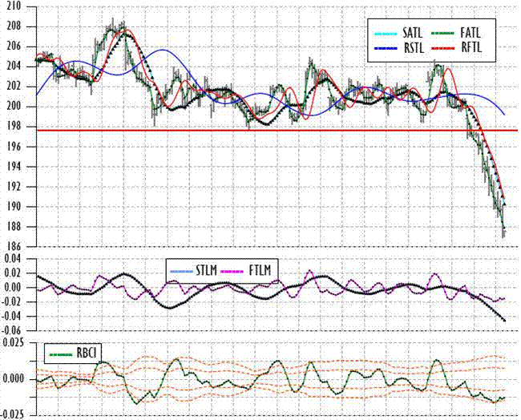
Task: Click the FTLM legend label
Action: [260, 271]
